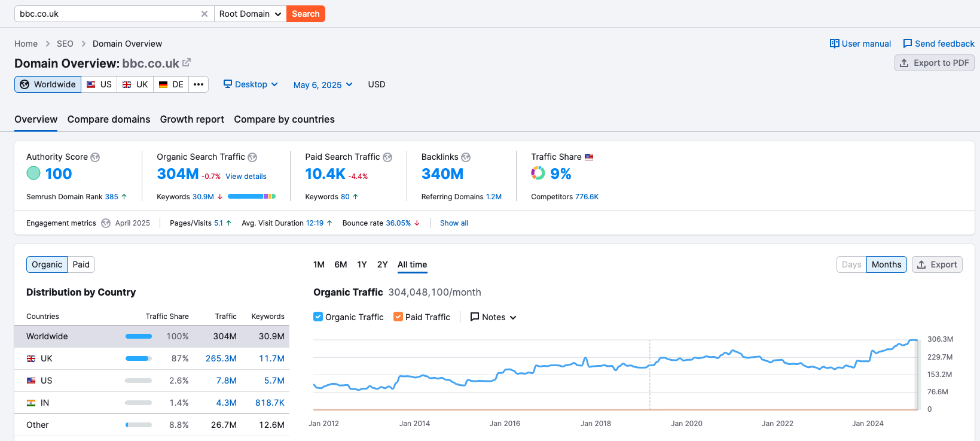
Task: Click the up arrow next to Semrush Domain Rank 385
Action: point(124,196)
